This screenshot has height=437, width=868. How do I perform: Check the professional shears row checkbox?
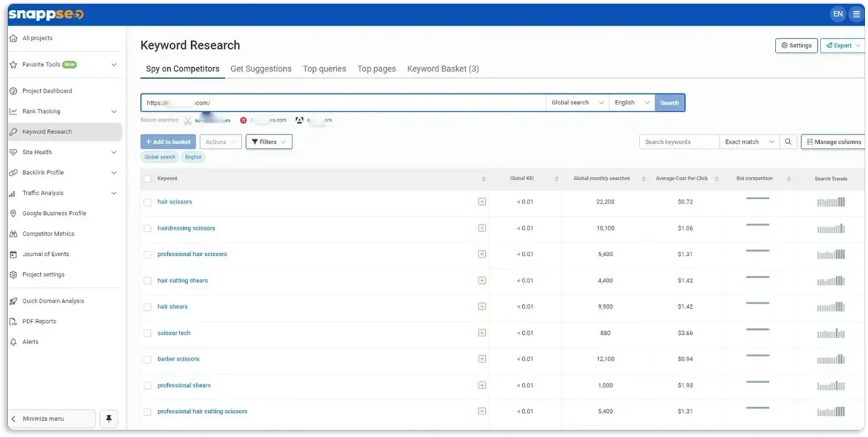pyautogui.click(x=147, y=385)
